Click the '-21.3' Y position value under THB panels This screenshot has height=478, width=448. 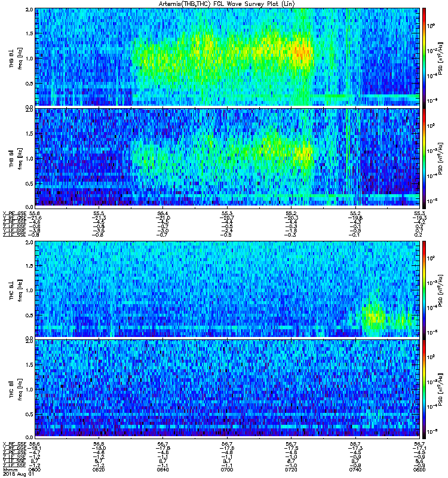[x=99, y=218]
